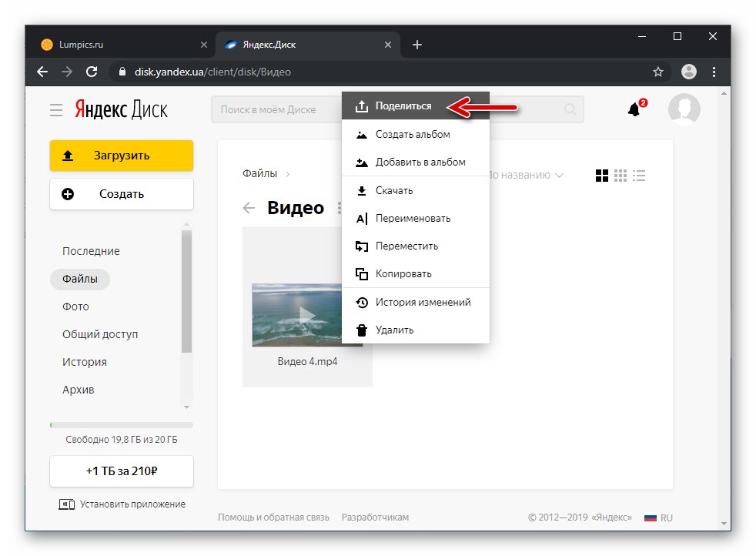Viewport: 756px width, 556px height.
Task: Open Архив in the sidebar
Action: (x=78, y=390)
